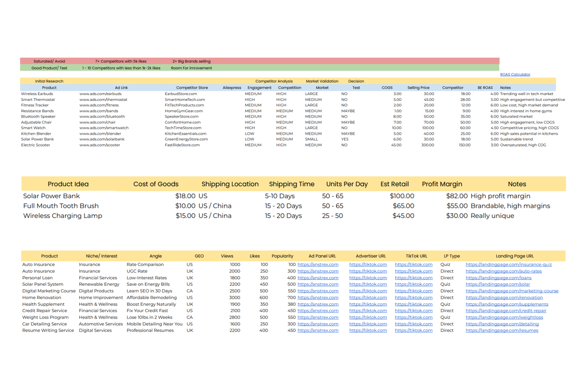Image resolution: width=588 pixels, height=392 pixels.
Task: Select the Competitor Analysis header cell
Action: click(274, 81)
